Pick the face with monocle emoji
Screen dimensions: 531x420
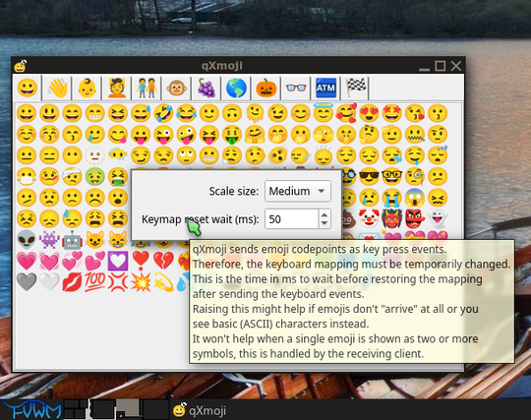pos(415,176)
